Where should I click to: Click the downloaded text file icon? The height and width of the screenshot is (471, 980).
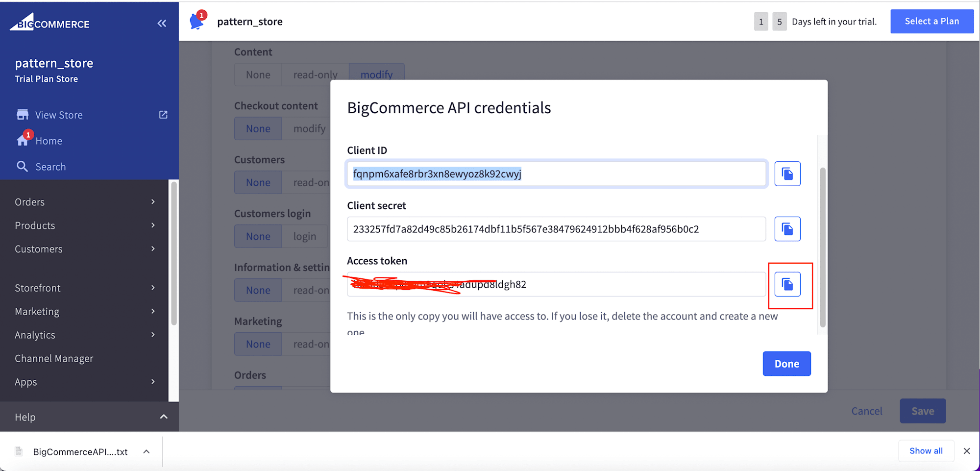19,451
